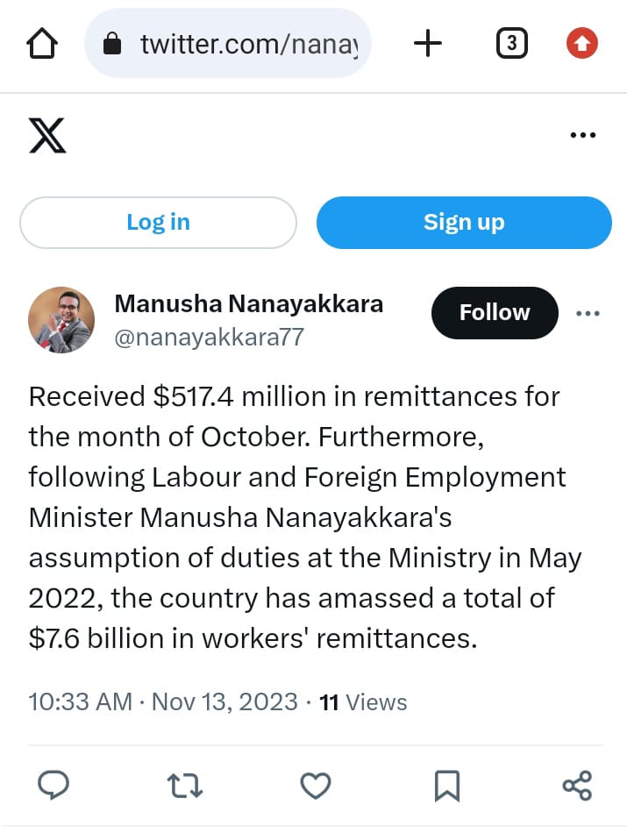Bookmark this tweet
The height and width of the screenshot is (840, 627).
tap(447, 786)
